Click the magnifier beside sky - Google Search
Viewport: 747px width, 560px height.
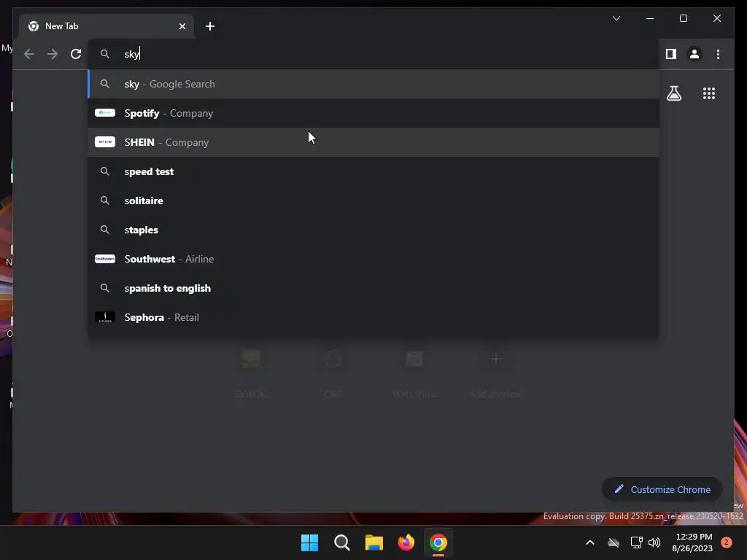pos(105,84)
